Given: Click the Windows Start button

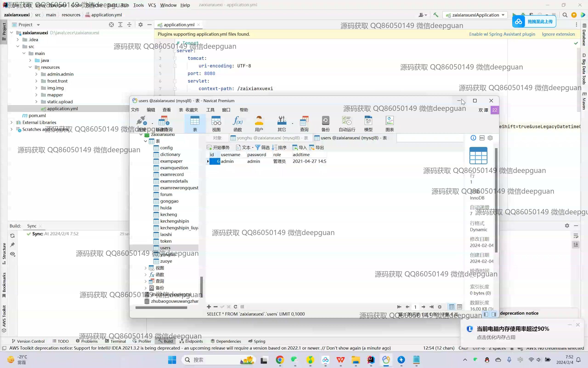Looking at the screenshot, I should (172, 360).
